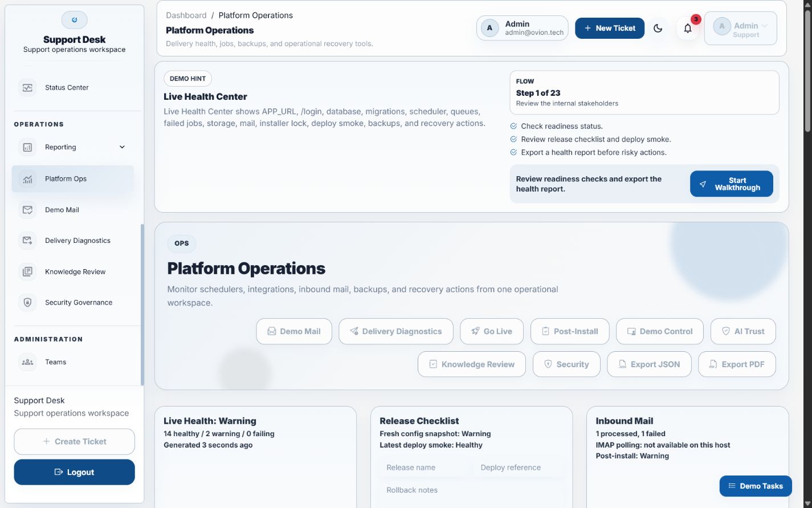Open the Demo Tasks floating button
The height and width of the screenshot is (508, 812).
pos(756,486)
